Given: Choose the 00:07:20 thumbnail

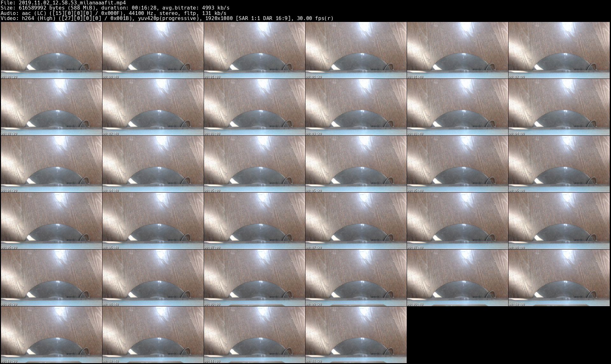Looking at the screenshot, I should coord(356,221).
